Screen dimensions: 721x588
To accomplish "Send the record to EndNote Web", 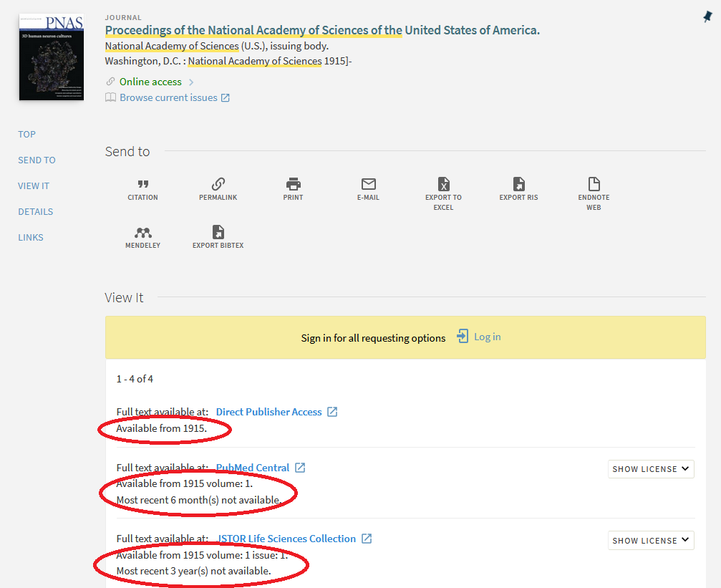I will pyautogui.click(x=594, y=194).
